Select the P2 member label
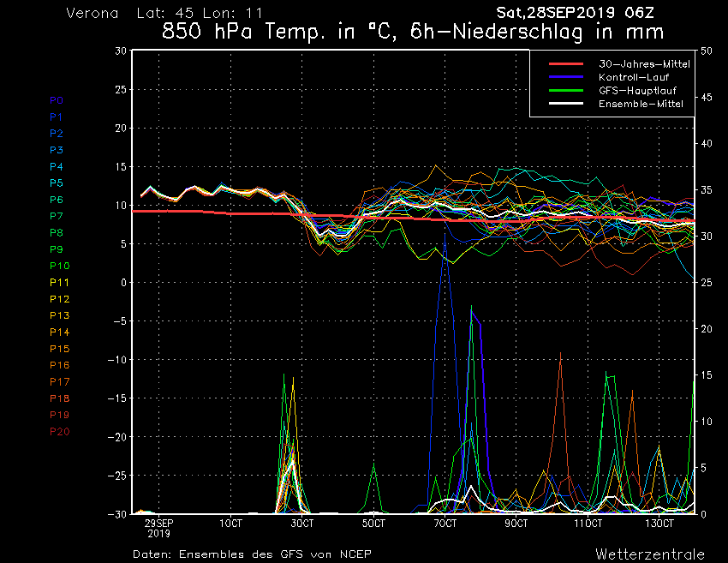Image resolution: width=728 pixels, height=563 pixels. tap(57, 134)
